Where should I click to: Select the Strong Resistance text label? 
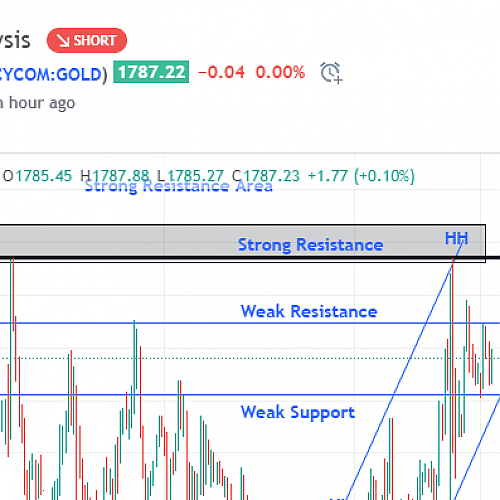[310, 245]
